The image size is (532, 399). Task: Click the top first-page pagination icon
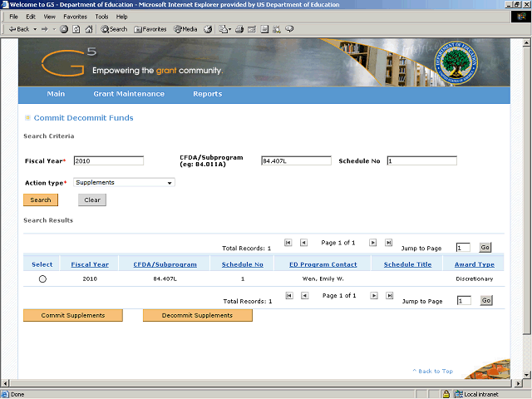288,243
